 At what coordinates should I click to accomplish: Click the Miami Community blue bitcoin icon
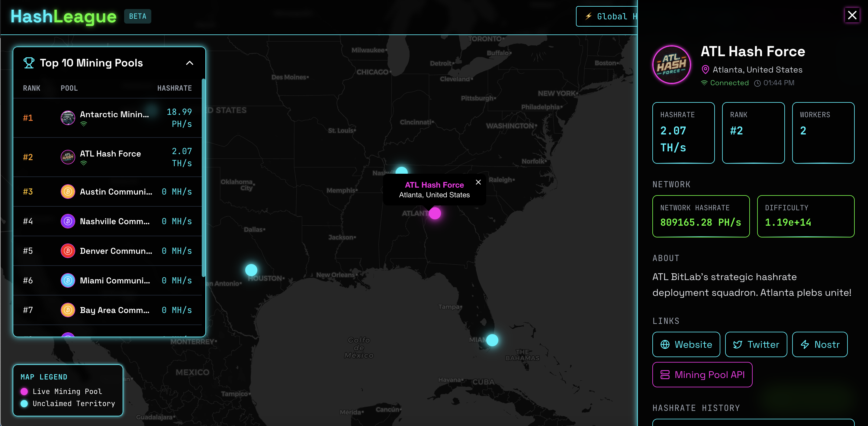pos(68,280)
